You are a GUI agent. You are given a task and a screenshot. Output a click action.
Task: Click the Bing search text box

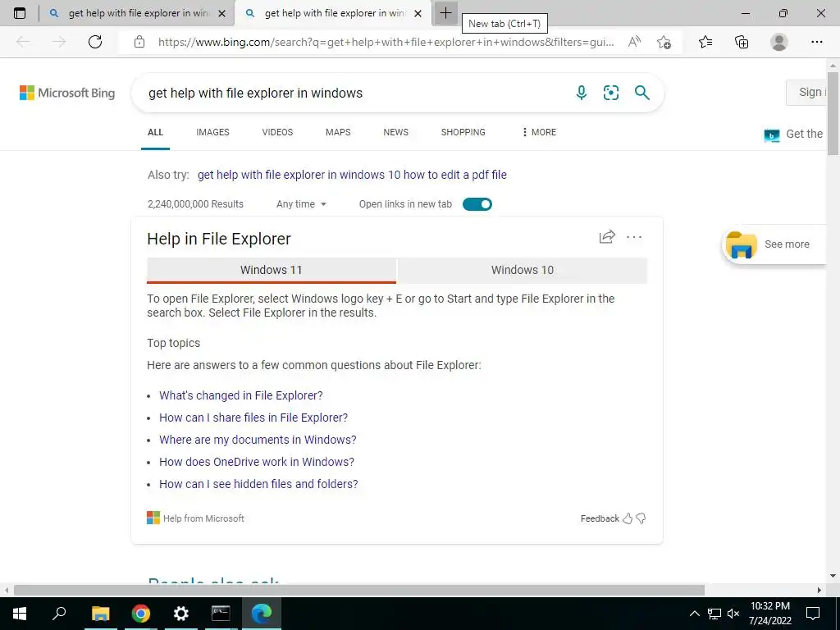[354, 93]
